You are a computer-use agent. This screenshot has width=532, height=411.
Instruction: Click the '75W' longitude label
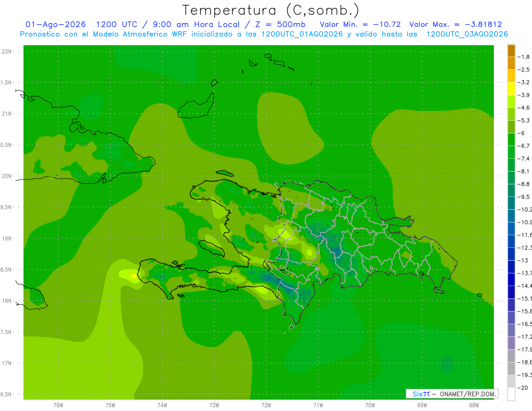[110, 405]
